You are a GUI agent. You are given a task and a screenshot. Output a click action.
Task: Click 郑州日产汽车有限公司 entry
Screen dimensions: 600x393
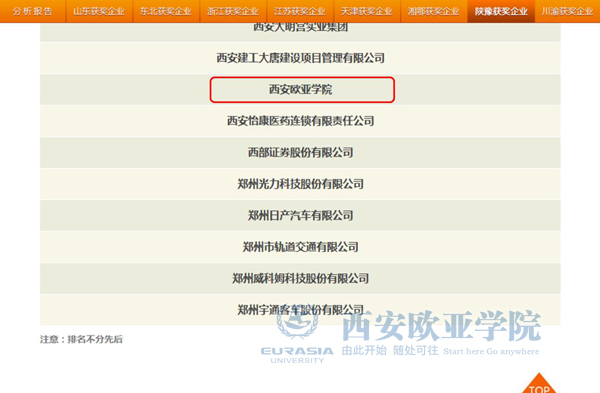tap(300, 215)
